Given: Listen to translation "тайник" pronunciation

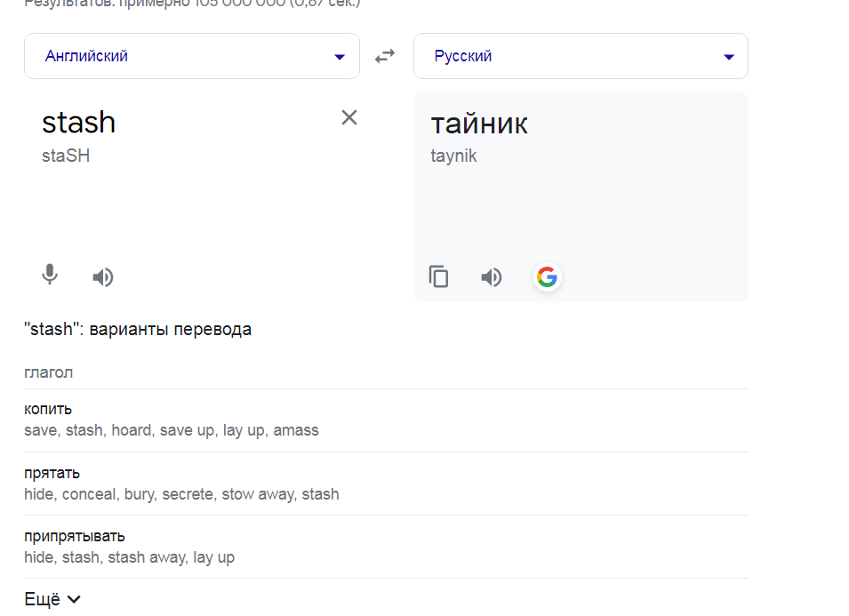Looking at the screenshot, I should point(492,277).
